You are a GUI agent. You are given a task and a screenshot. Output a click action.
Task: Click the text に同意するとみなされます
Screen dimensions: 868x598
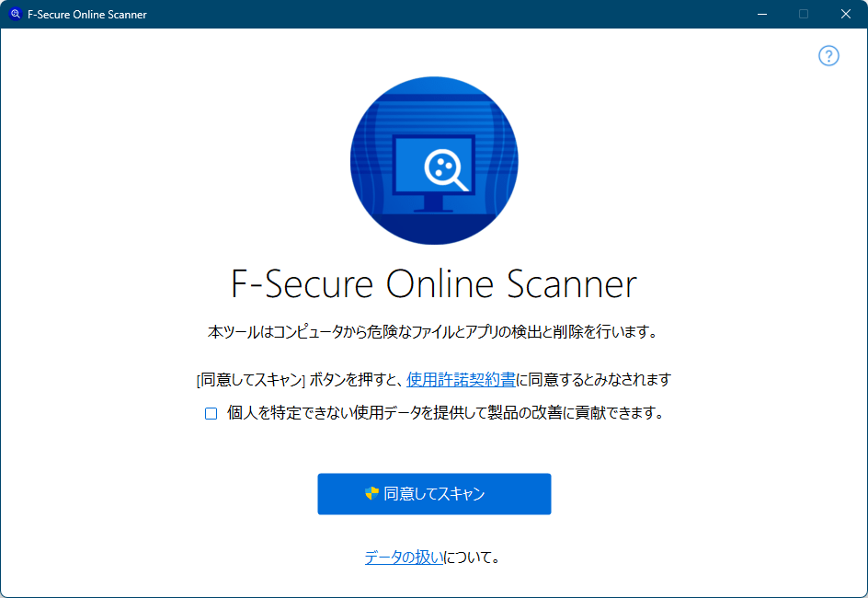(x=593, y=380)
